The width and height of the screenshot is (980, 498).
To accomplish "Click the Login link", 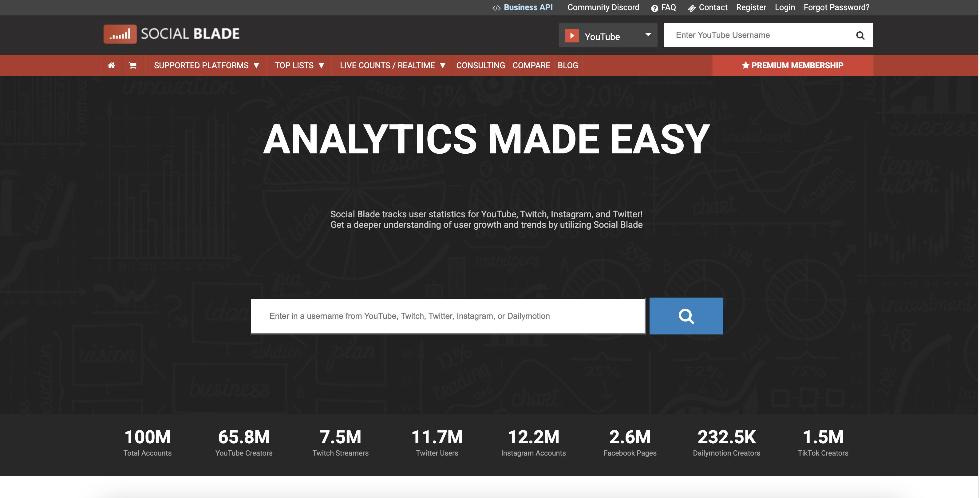I will click(784, 8).
